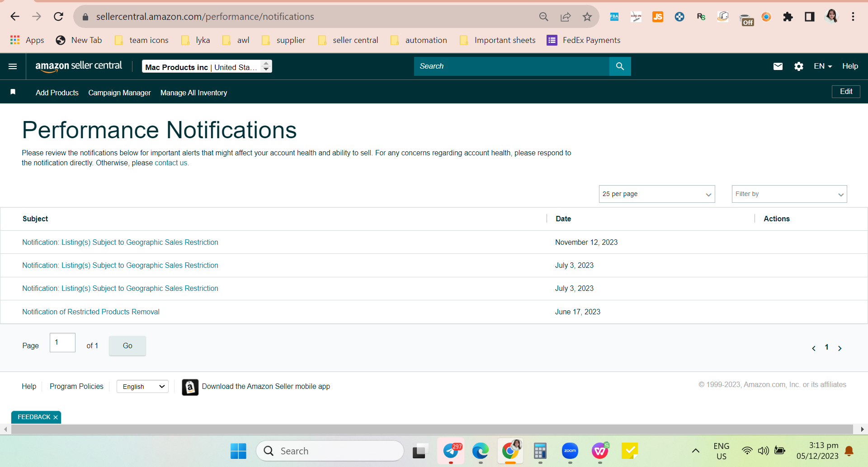Open the FBA calculator extension
Image resolution: width=868 pixels, height=467 pixels.
(x=614, y=17)
